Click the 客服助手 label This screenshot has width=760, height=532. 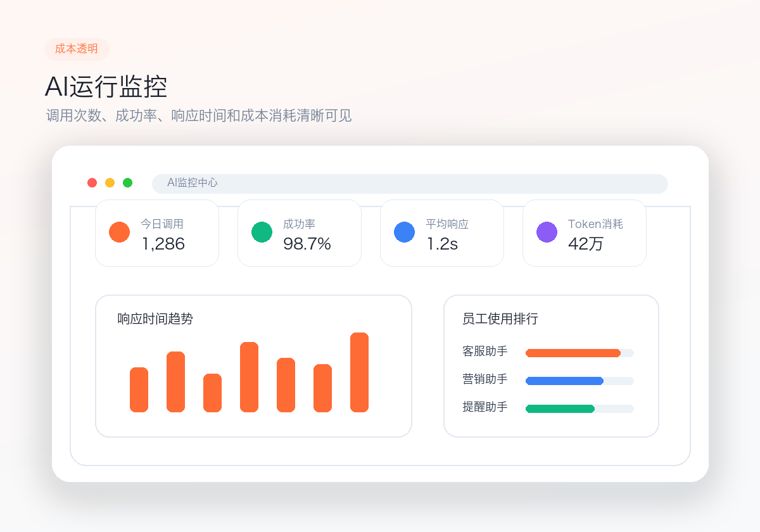pyautogui.click(x=485, y=351)
